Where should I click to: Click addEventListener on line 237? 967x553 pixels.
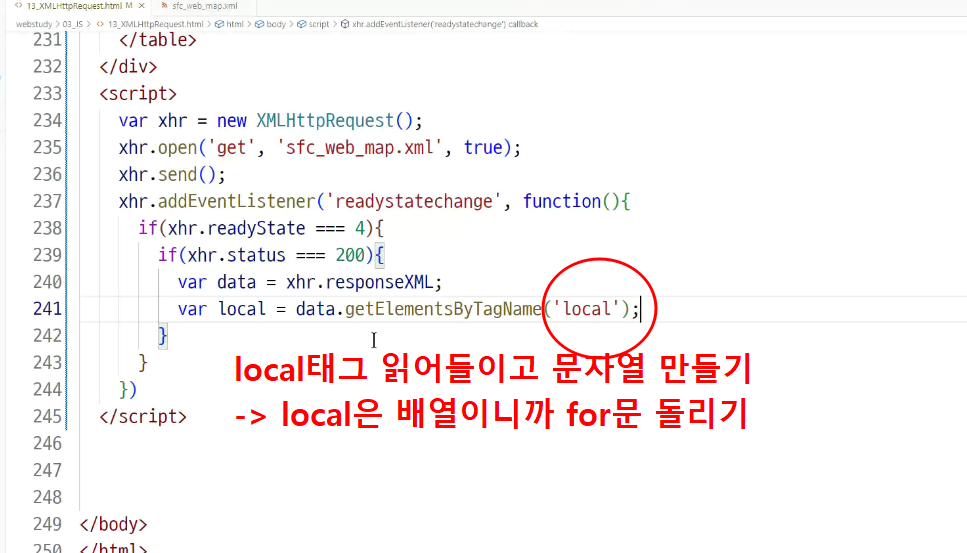click(236, 202)
